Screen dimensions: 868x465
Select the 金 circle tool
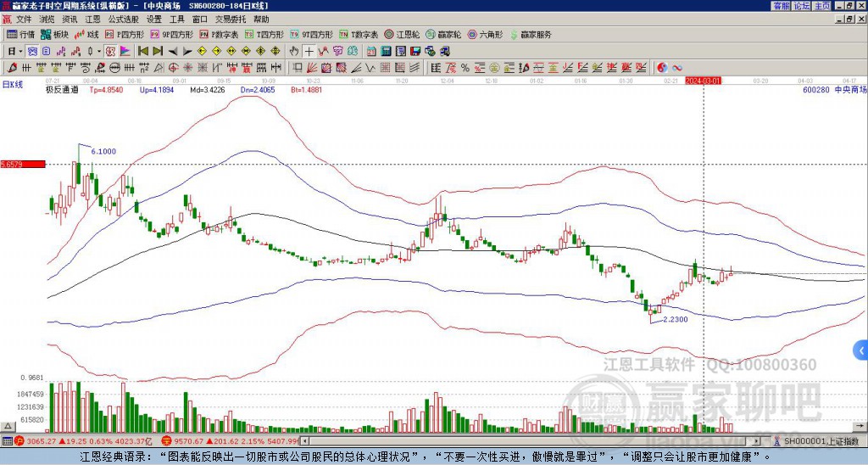point(494,68)
